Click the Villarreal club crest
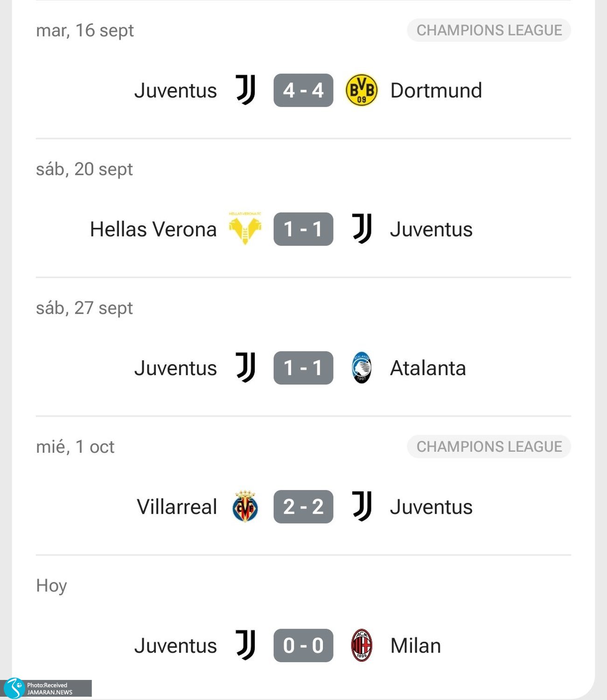Screen dimensions: 607x700 [245, 507]
